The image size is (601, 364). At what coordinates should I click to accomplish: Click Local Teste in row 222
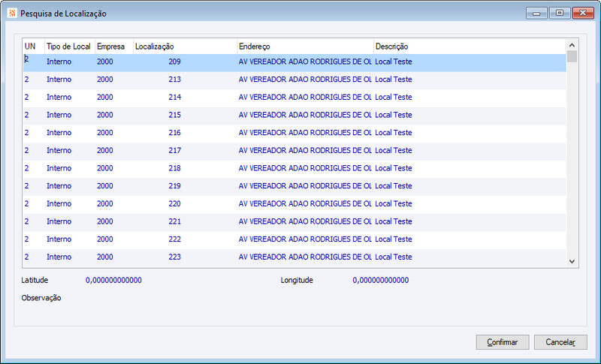(393, 239)
